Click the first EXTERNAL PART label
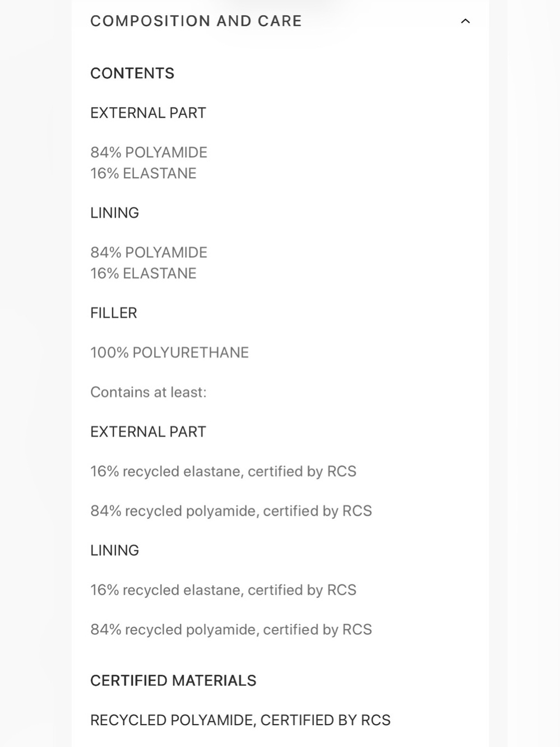 click(148, 113)
